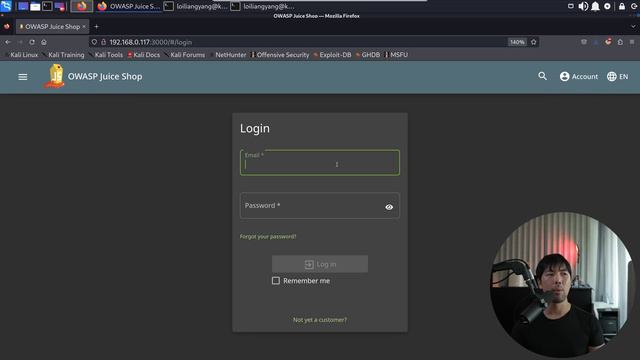Go to the Firefox home page

click(x=44, y=42)
